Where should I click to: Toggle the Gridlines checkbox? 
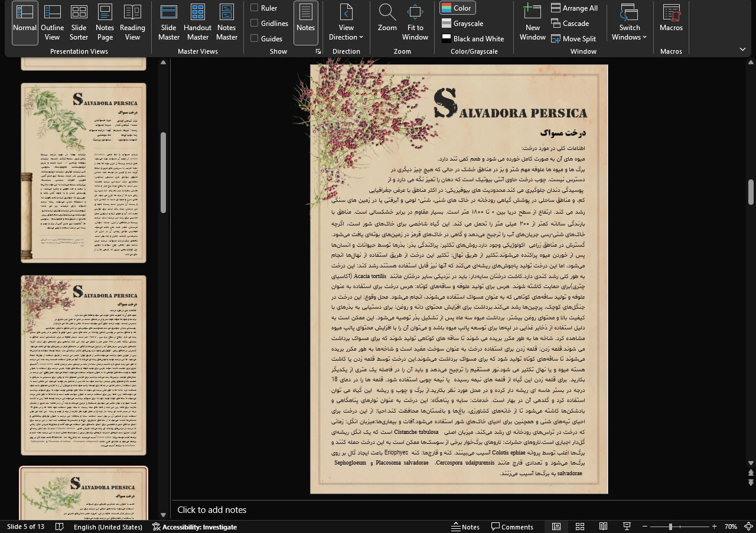pyautogui.click(x=254, y=23)
